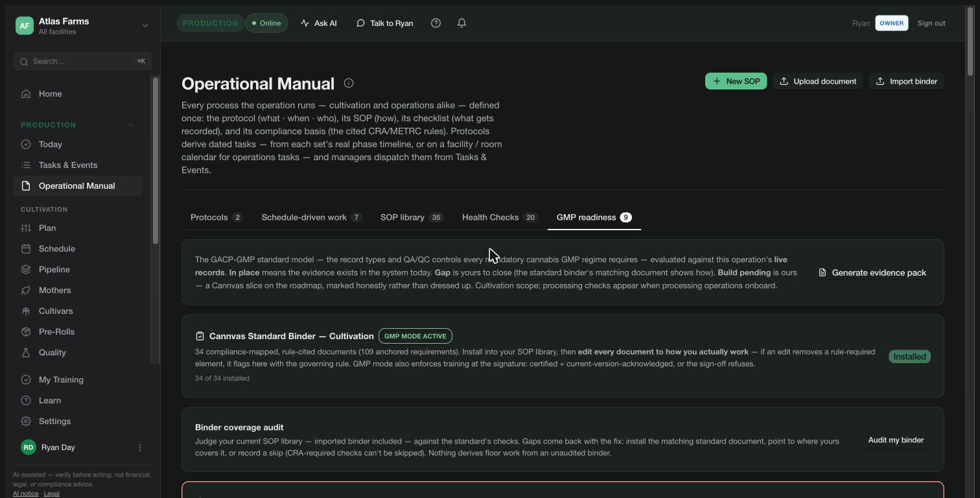The width and height of the screenshot is (980, 498).
Task: Click the Mothers leaf icon
Action: [26, 290]
